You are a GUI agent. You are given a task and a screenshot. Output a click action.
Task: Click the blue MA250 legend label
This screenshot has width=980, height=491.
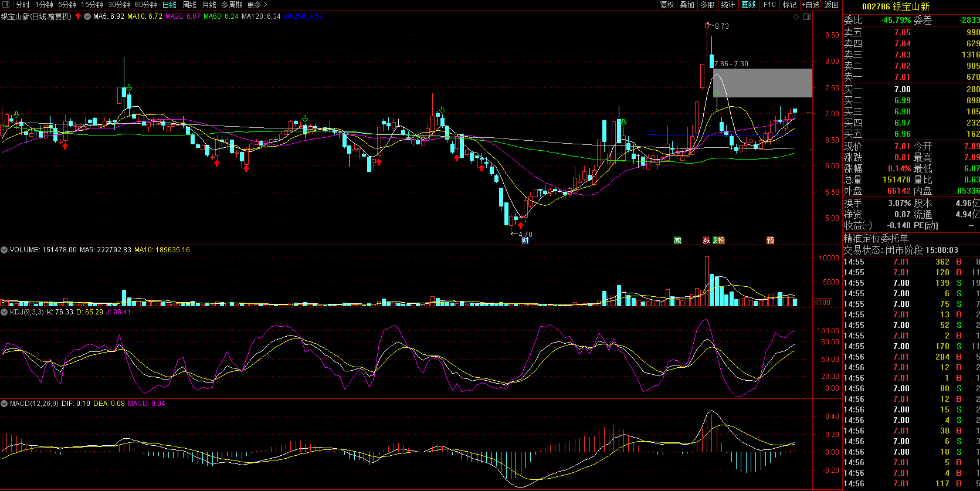click(x=303, y=16)
